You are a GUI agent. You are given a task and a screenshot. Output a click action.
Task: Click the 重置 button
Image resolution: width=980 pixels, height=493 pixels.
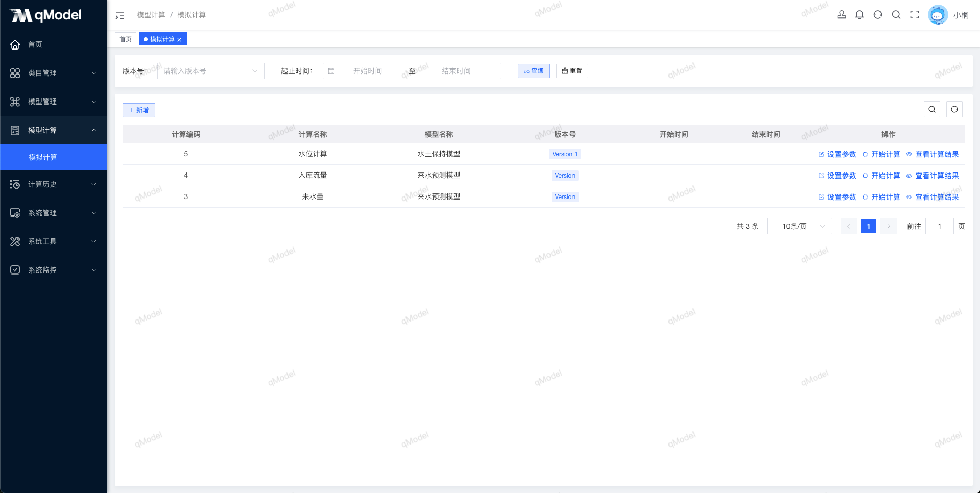(x=572, y=71)
